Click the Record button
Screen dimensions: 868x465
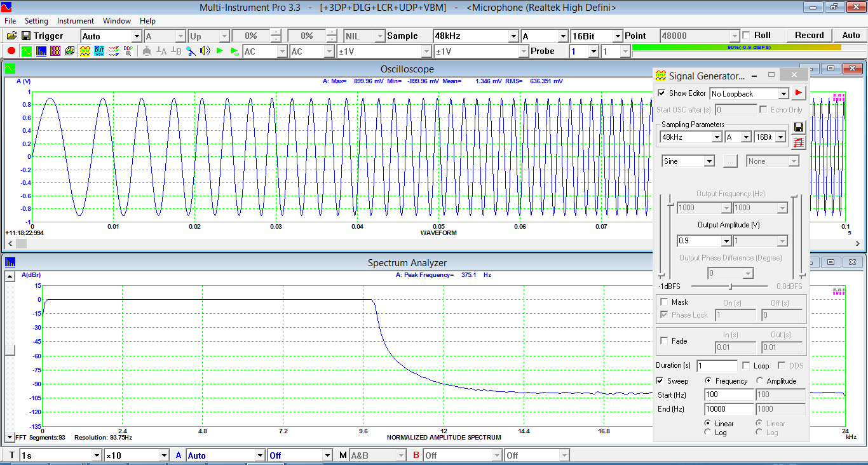pyautogui.click(x=809, y=36)
